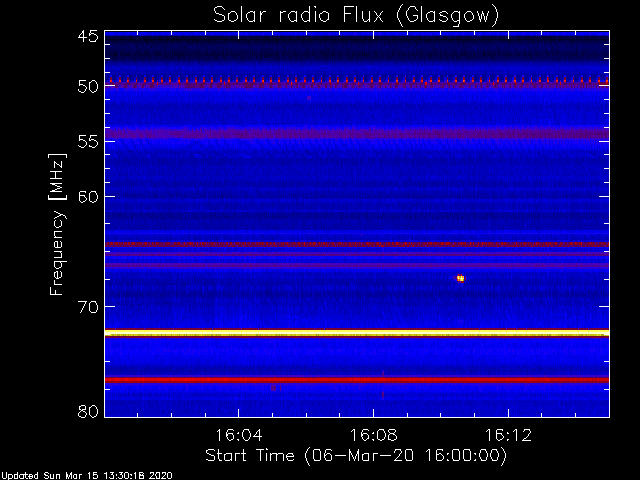Click the 60 frequency tick label

(x=88, y=197)
